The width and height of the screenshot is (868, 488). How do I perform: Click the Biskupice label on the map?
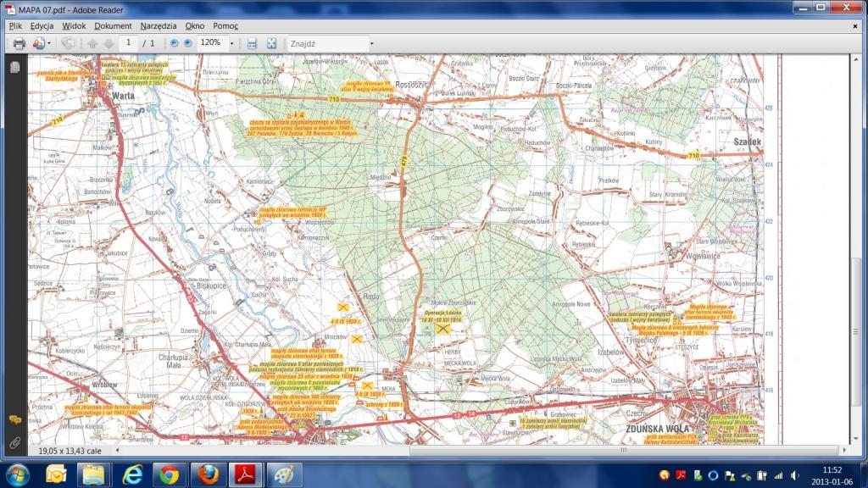pos(211,286)
